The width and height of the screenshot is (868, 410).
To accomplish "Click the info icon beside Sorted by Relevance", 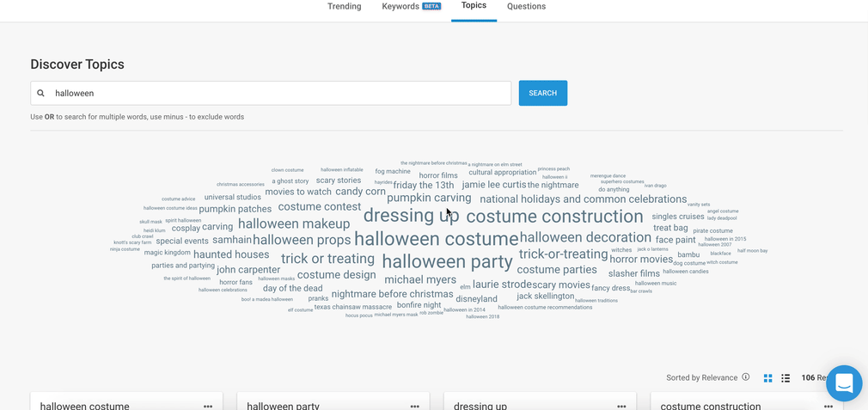I will (x=746, y=377).
